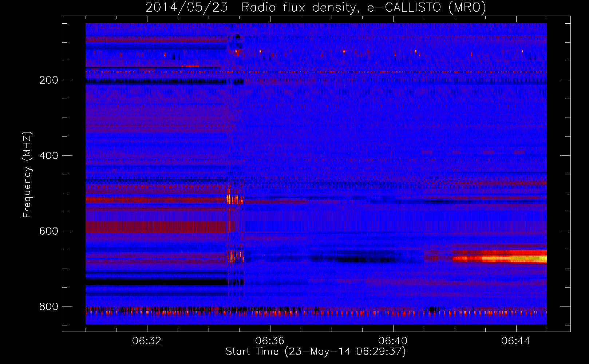Viewport: 589px width, 364px height.
Task: Click the '400' frequency tick label
Action: pos(49,156)
